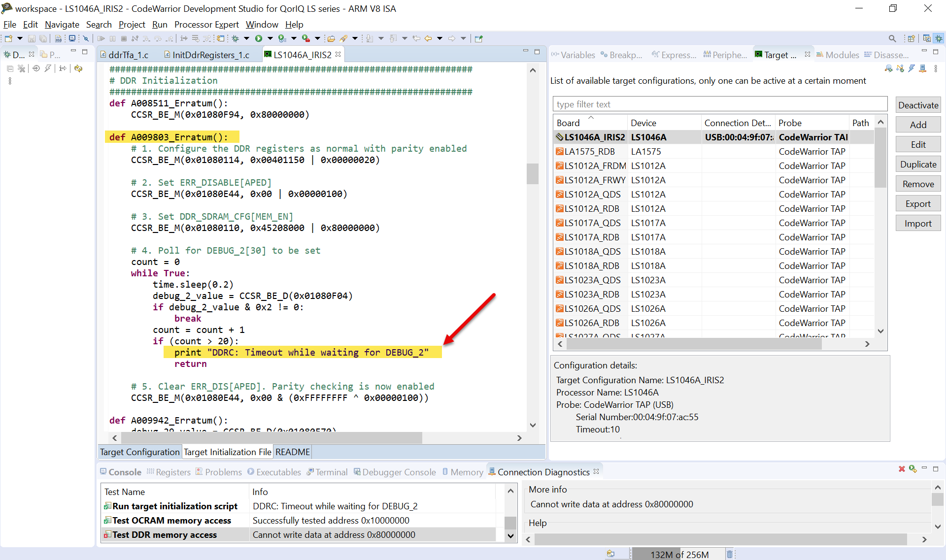The width and height of the screenshot is (946, 560).
Task: Click the toolbar search magnifier icon
Action: (x=892, y=38)
